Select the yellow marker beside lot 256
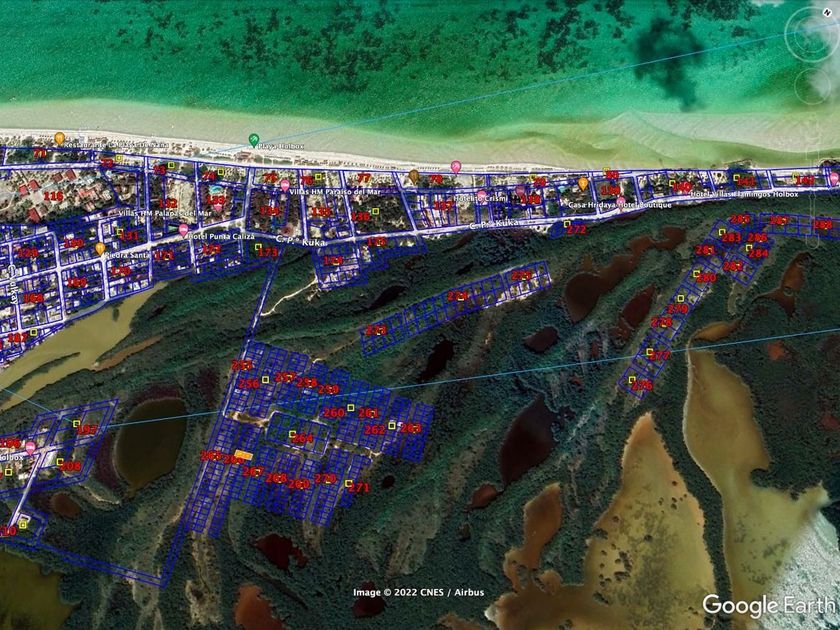The height and width of the screenshot is (630, 840). (x=265, y=380)
